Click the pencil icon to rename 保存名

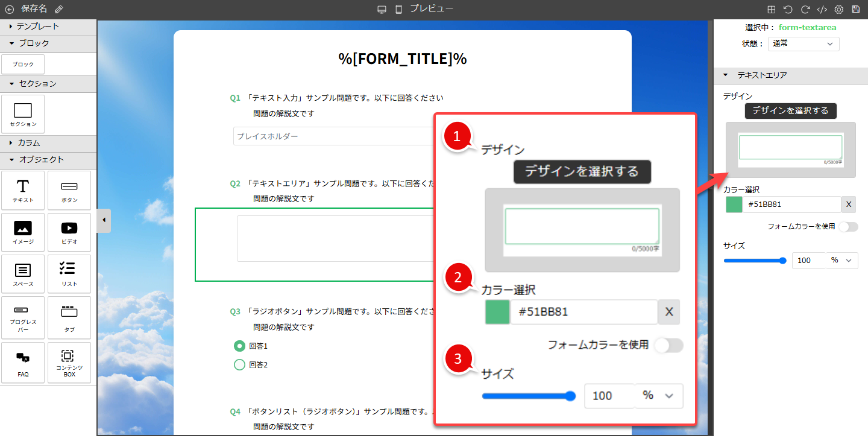pos(58,9)
